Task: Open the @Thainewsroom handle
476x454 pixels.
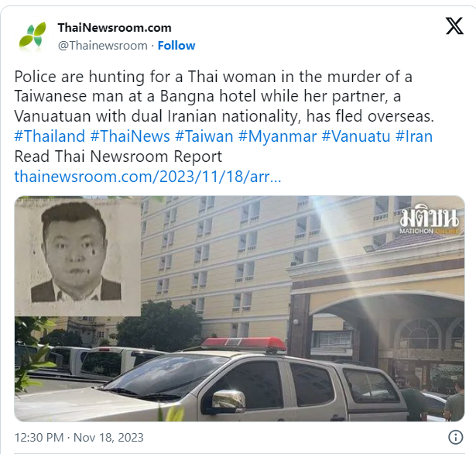Action: [x=103, y=46]
